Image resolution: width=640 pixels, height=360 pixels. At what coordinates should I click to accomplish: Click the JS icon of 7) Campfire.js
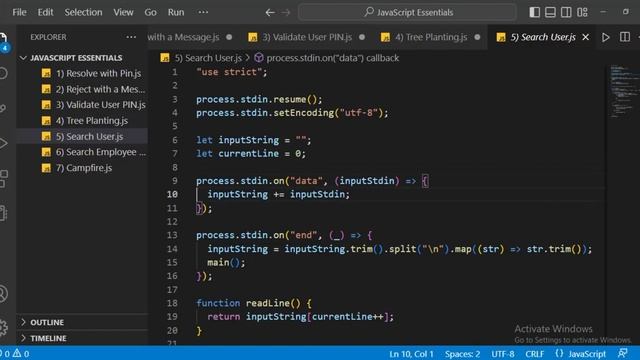46,168
